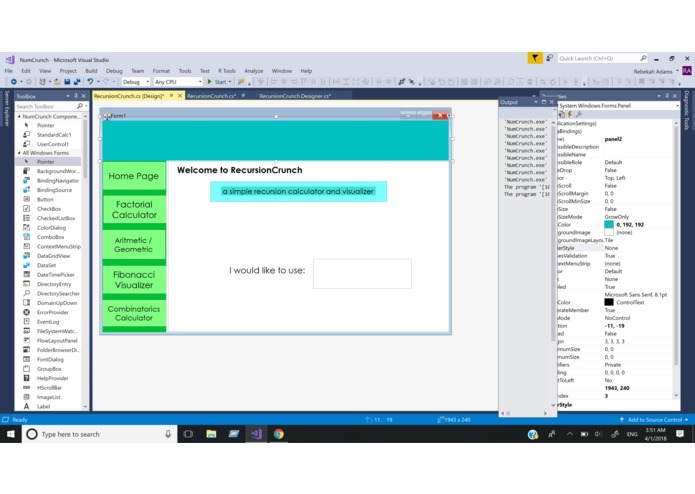The image size is (695, 494).
Task: Show Events with the lightning bolt icon
Action: tap(570, 114)
